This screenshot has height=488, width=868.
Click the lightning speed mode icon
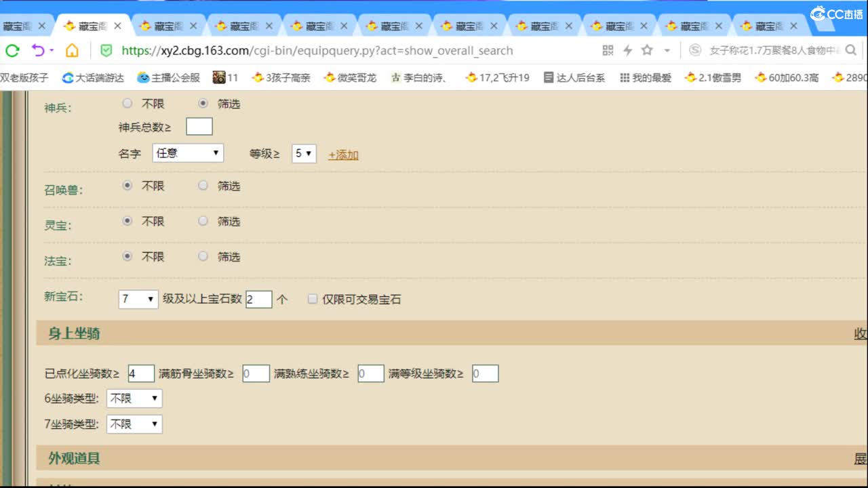[x=627, y=50]
